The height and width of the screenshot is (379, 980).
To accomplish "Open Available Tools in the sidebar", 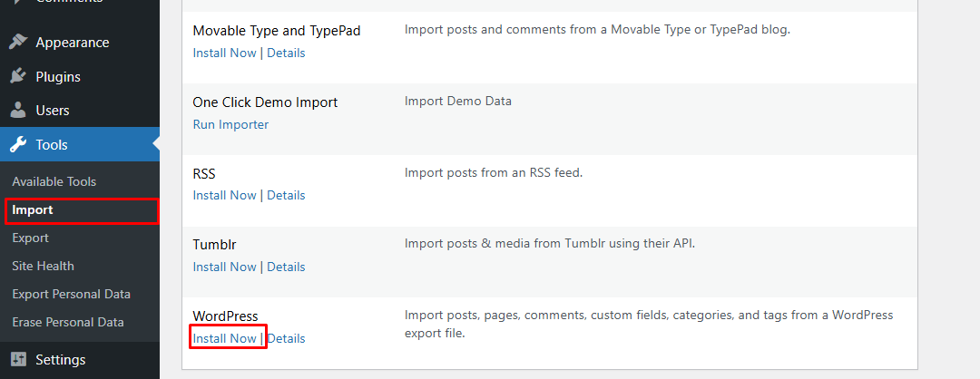I will (54, 181).
